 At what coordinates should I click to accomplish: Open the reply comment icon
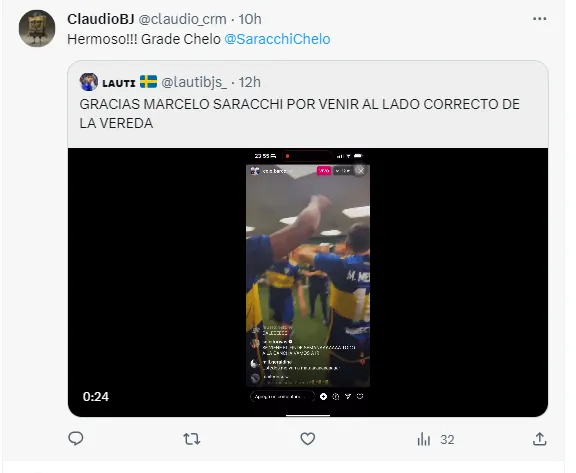click(x=76, y=438)
